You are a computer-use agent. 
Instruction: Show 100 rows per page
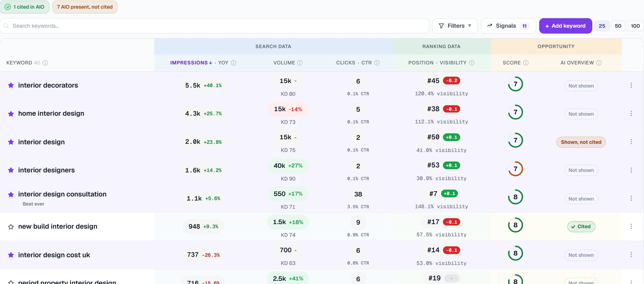click(635, 26)
